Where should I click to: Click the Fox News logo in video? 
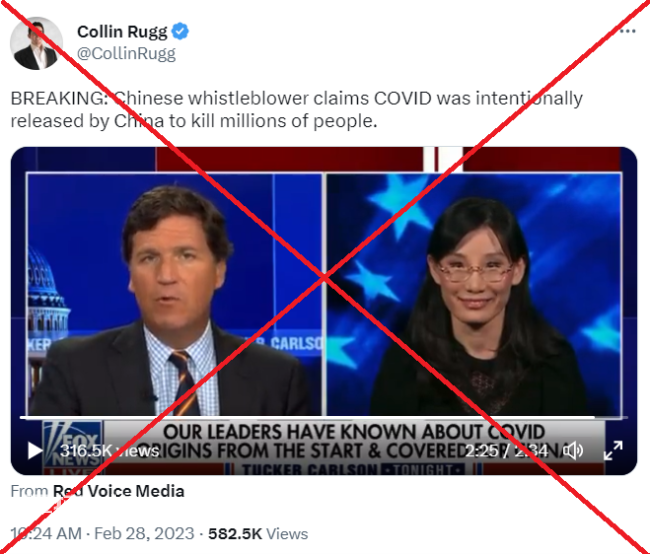73,447
